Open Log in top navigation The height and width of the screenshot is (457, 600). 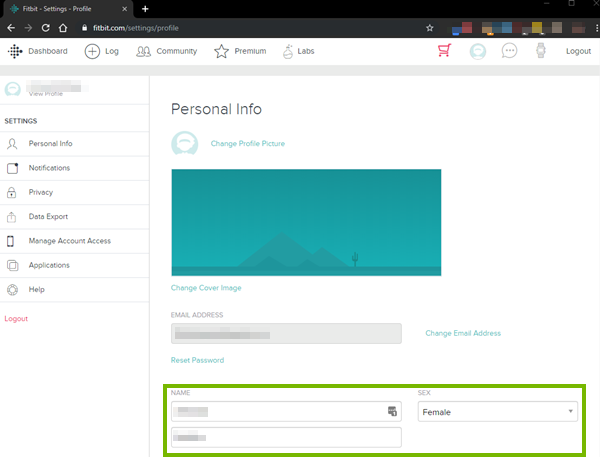112,51
